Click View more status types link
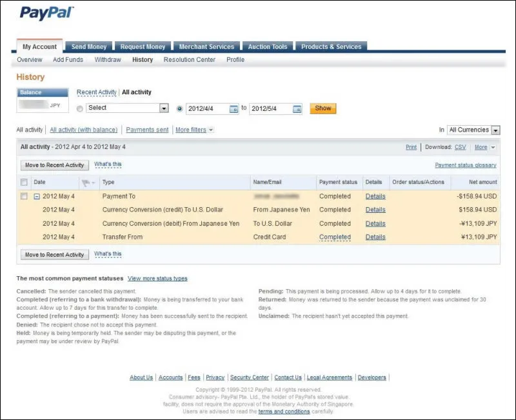The width and height of the screenshot is (516, 420). click(x=157, y=279)
